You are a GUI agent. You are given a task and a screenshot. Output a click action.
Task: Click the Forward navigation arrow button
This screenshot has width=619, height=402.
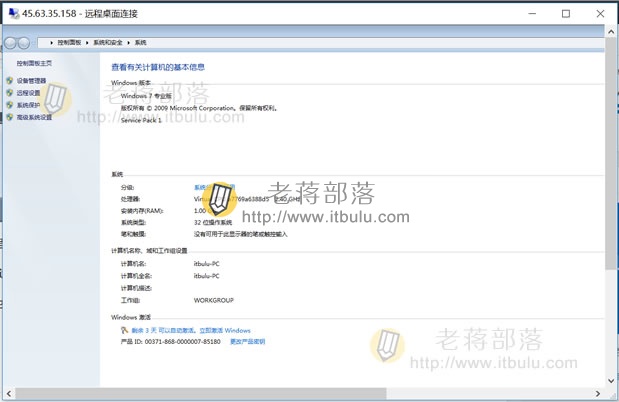coord(24,43)
